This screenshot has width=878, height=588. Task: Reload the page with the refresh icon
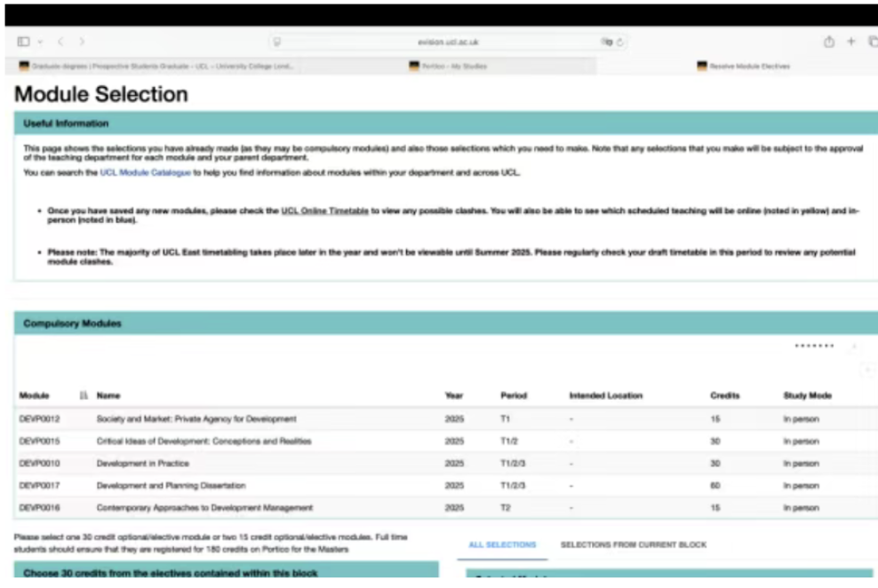[620, 42]
